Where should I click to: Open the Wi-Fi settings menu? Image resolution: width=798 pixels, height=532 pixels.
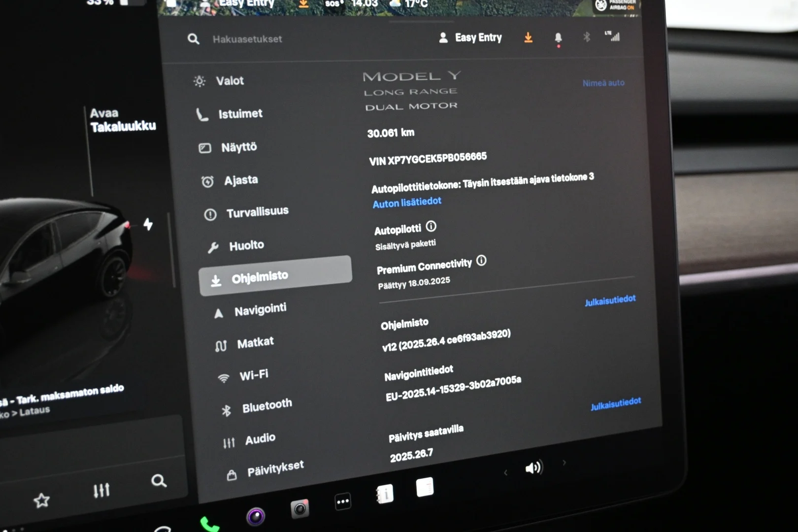(x=243, y=376)
